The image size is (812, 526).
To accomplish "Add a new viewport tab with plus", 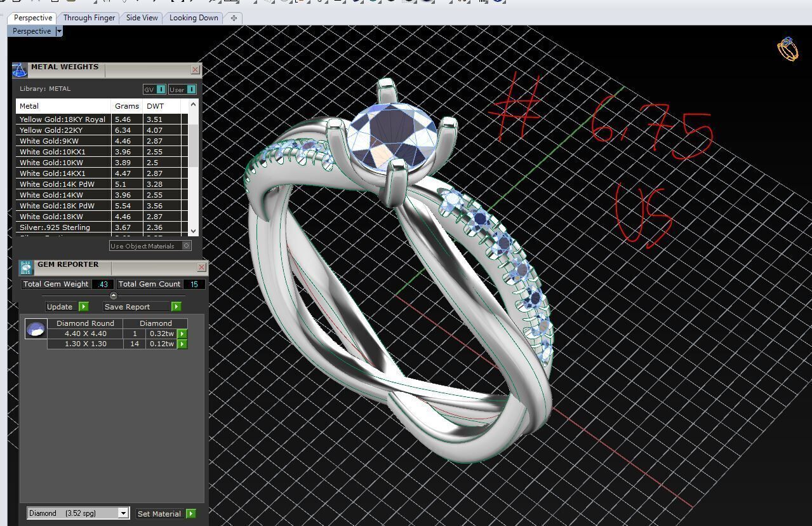I will (x=234, y=18).
